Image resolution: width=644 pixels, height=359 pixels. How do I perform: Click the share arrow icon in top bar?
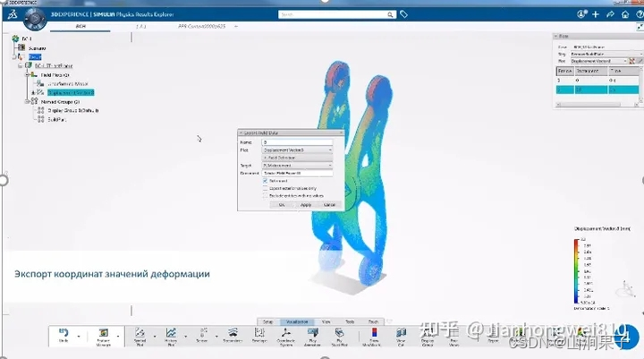[x=610, y=14]
